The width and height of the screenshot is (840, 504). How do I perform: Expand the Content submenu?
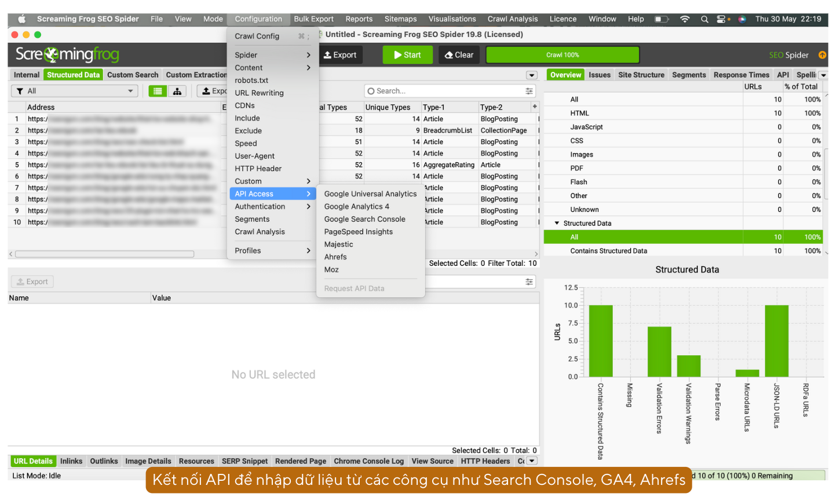coord(272,68)
